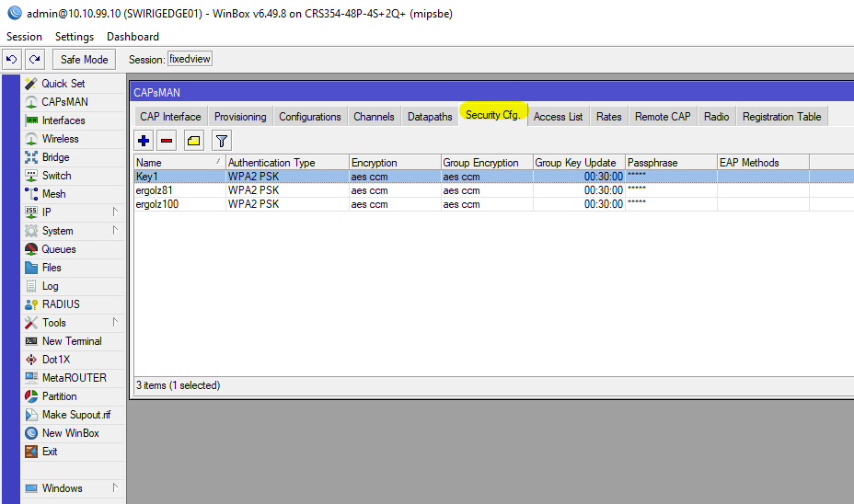Click the red minus Remove button
Screen dimensions: 854x504
[x=167, y=141]
